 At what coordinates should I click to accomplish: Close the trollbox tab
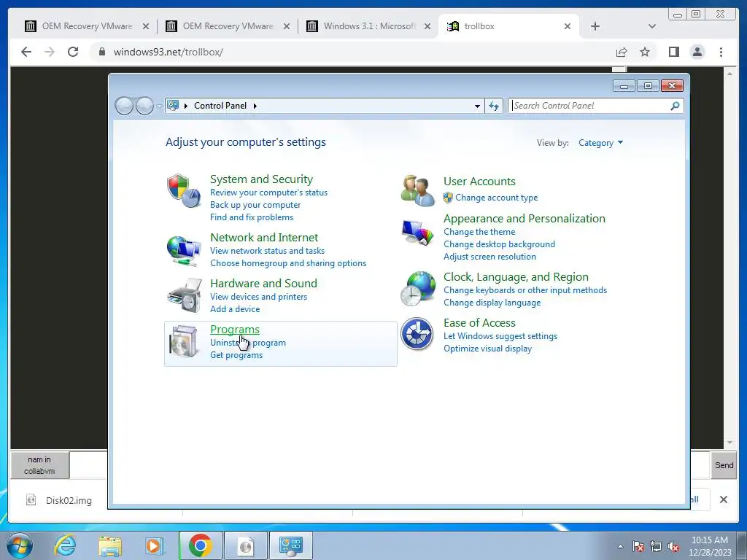coord(568,26)
